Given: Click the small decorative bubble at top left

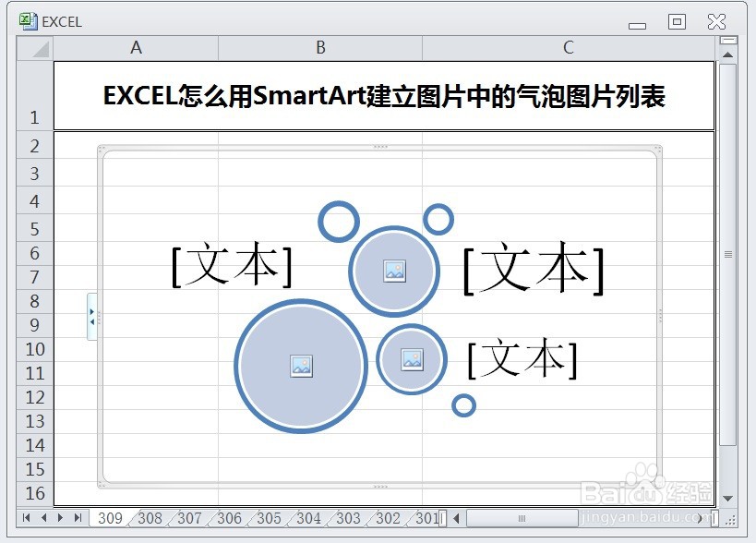Looking at the screenshot, I should 339,222.
